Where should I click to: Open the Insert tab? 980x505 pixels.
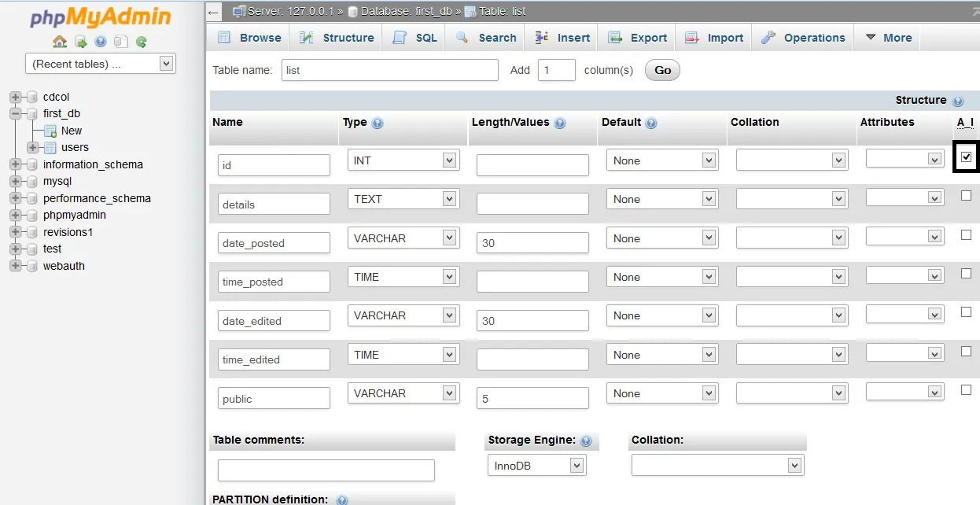point(562,38)
